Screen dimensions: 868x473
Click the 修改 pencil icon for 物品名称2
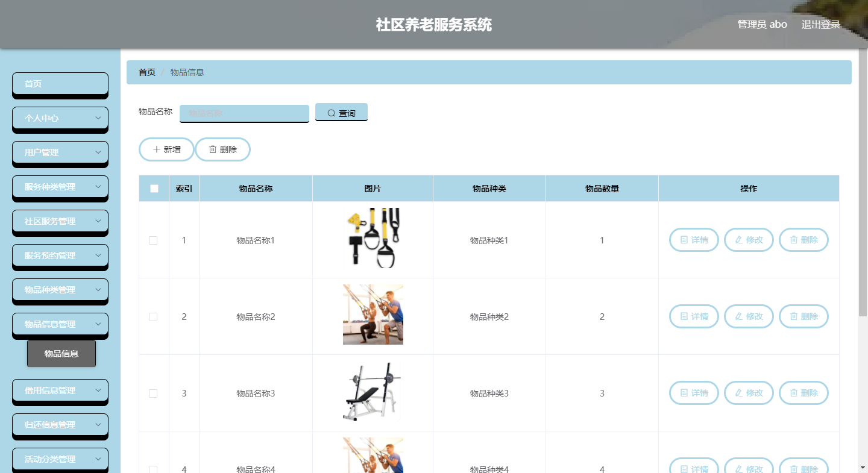pyautogui.click(x=739, y=316)
